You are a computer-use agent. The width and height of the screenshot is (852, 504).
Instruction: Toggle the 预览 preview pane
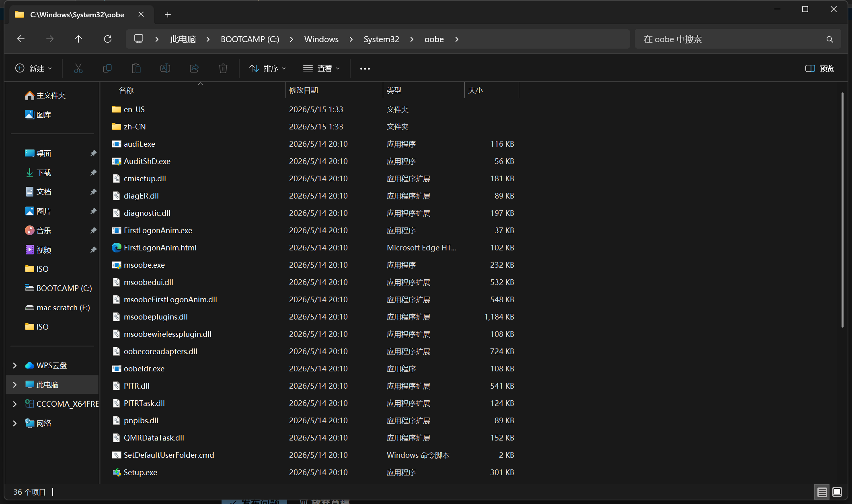[820, 69]
